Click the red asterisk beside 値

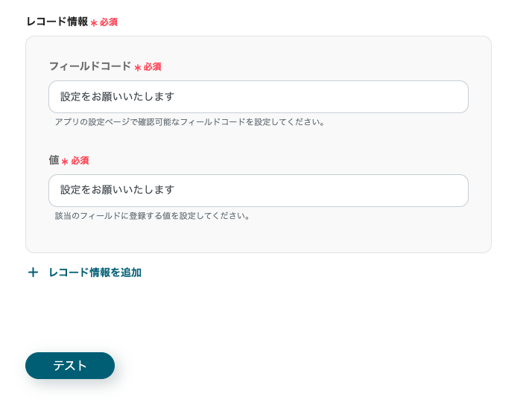[65, 162]
